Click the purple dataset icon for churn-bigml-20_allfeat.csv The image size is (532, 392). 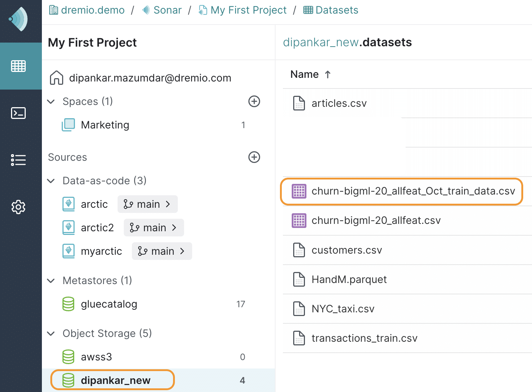[x=299, y=221]
